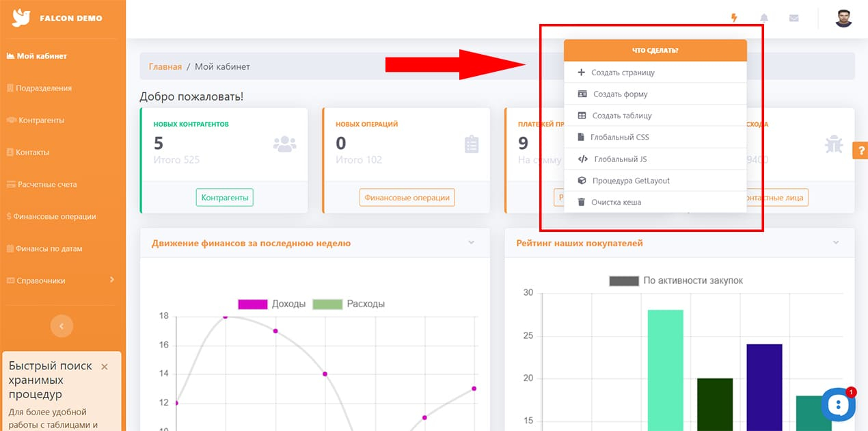This screenshot has width=868, height=431.
Task: Collapse the Рейтинг наших покупателей panel chevron
Action: 836,242
